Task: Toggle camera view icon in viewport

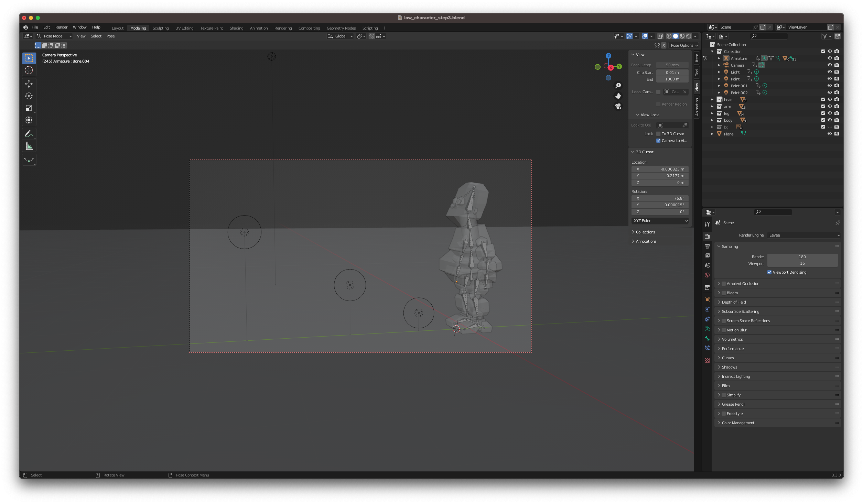Action: click(x=618, y=106)
